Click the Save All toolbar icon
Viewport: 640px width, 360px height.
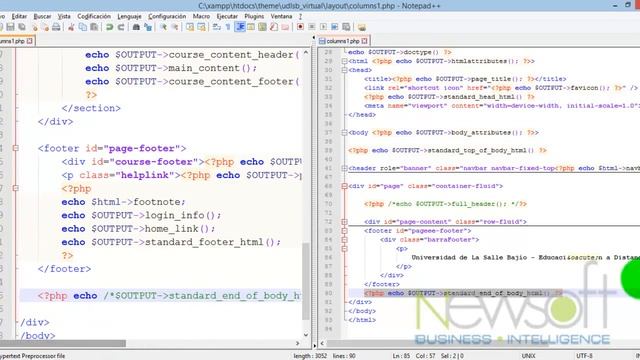click(x=22, y=27)
